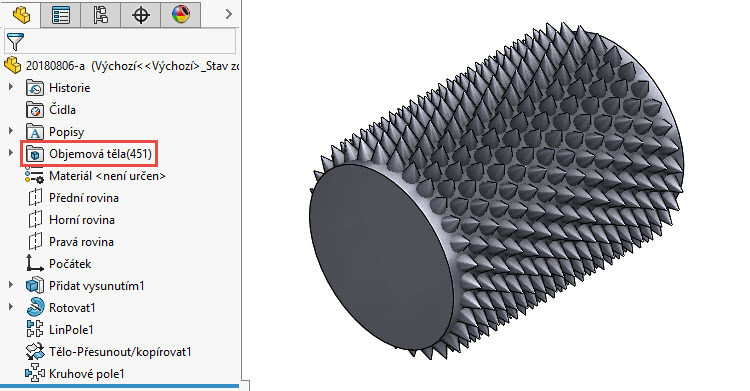This screenshot has height=391, width=750.
Task: Expand the Rotovat1 feature
Action: [x=11, y=308]
